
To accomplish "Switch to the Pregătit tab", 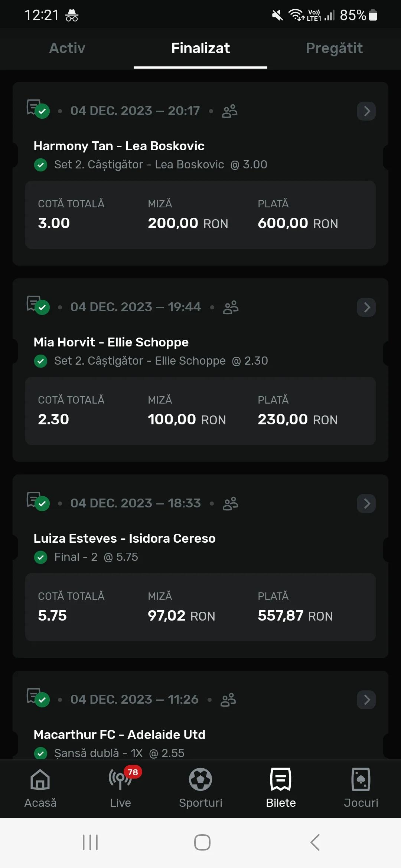I will [x=334, y=48].
